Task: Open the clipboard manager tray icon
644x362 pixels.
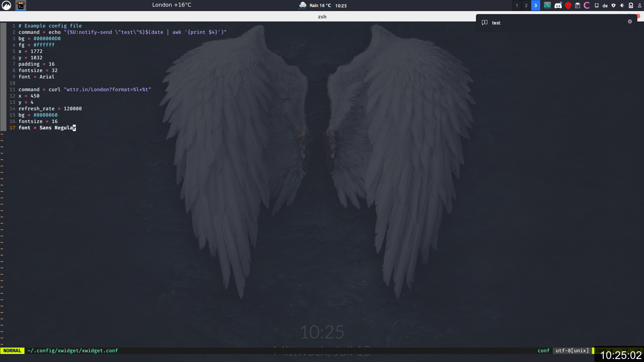Action: [x=578, y=5]
